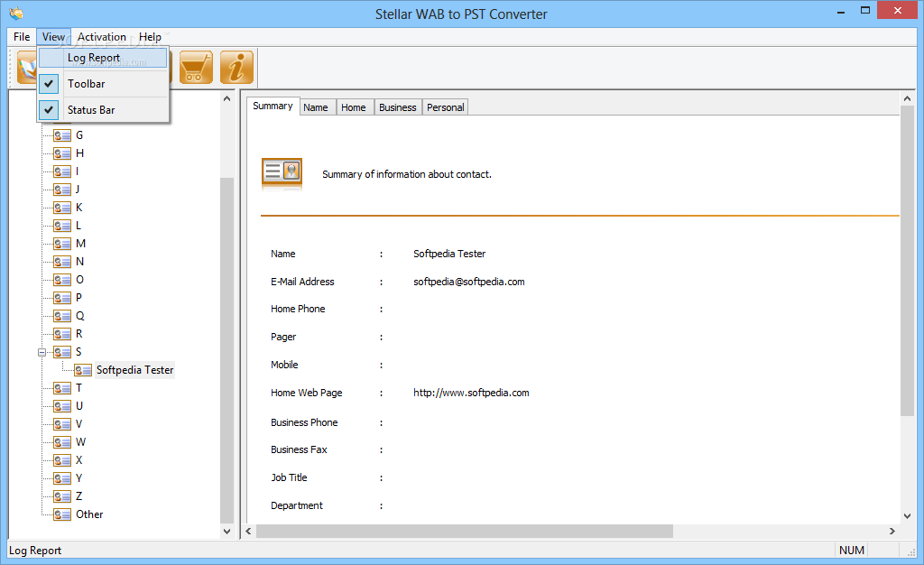Select the V group in the tree
The image size is (924, 565).
point(79,424)
